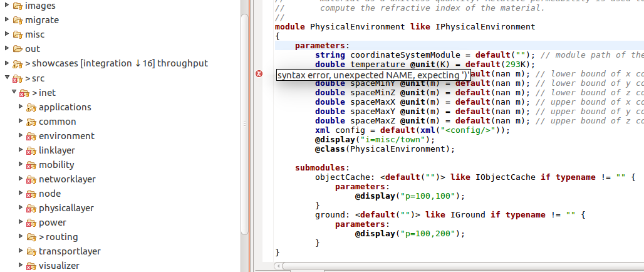Expand the migrate folder
The image size is (644, 272).
[x=6, y=19]
